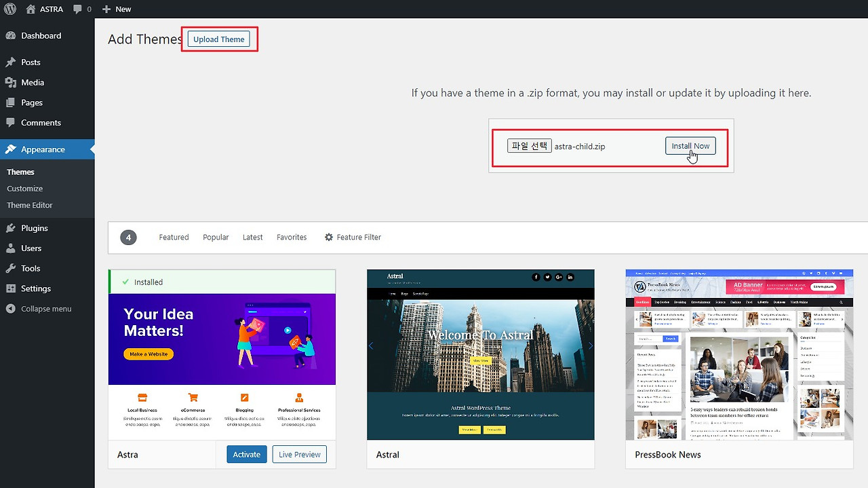Click the Install Now button
Screen dimensions: 868x488
coord(690,146)
